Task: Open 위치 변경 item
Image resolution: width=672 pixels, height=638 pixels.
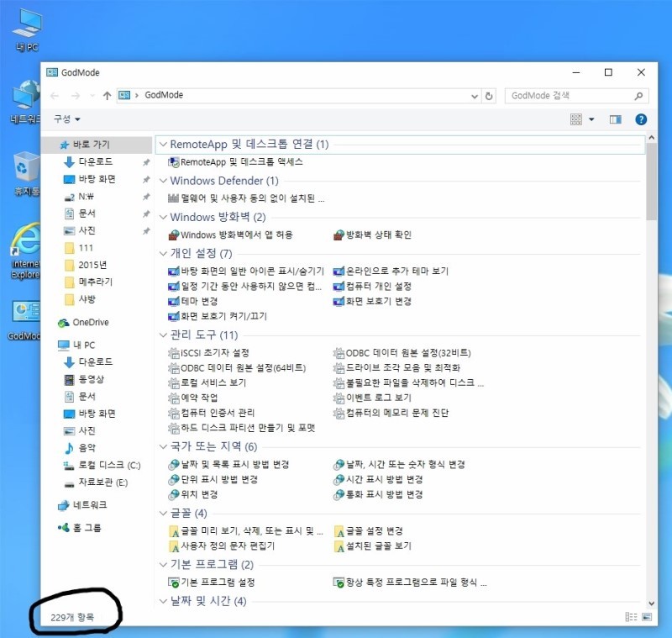Action: pos(193,494)
